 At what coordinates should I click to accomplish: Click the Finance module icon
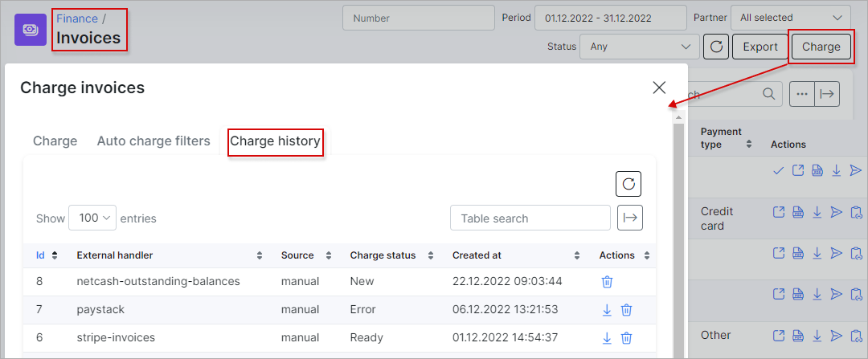31,30
